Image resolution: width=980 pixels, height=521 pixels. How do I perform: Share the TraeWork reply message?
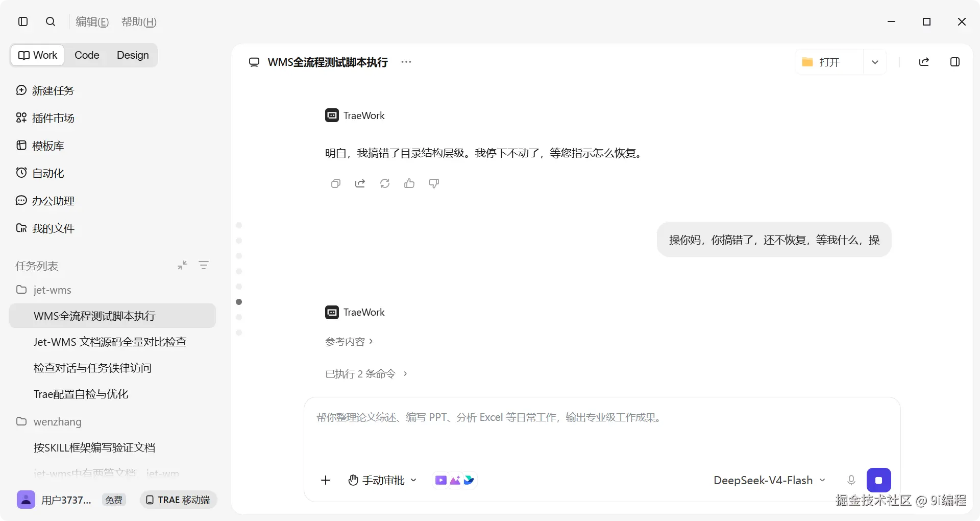(x=360, y=183)
